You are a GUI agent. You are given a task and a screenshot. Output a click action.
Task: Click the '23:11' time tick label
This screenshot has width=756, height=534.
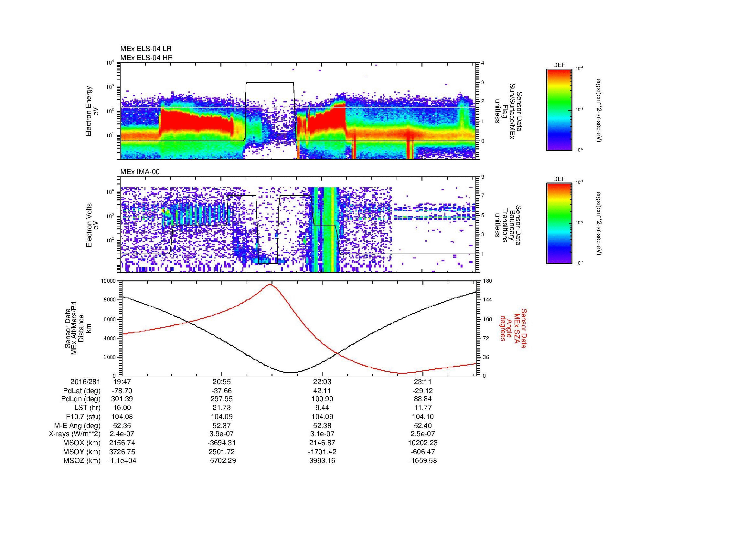(422, 382)
